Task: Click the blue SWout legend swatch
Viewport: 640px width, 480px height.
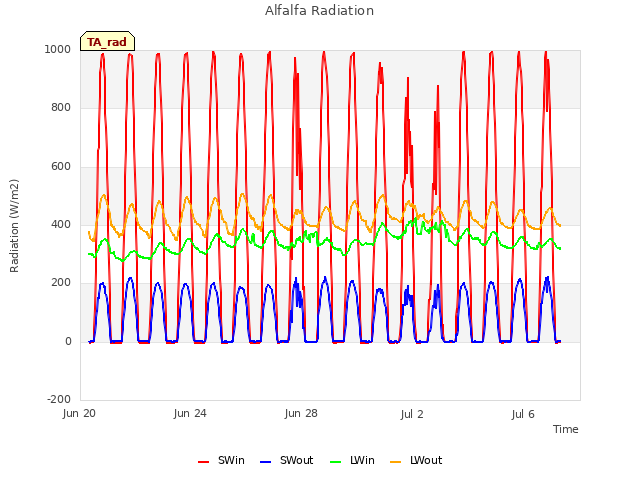Action: pyautogui.click(x=265, y=462)
